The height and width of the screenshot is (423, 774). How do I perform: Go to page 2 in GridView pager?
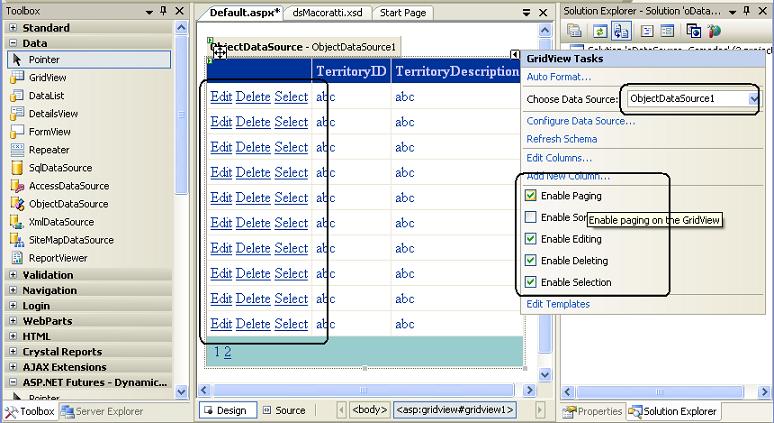228,352
